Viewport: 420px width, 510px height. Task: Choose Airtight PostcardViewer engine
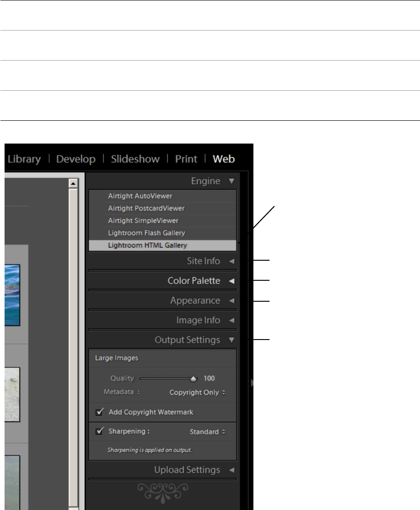point(163,208)
